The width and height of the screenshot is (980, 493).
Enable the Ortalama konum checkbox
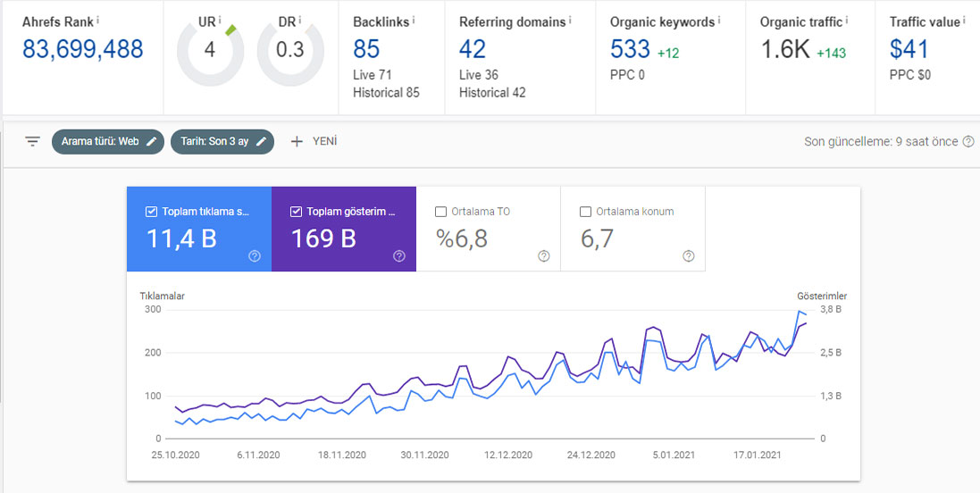point(585,212)
